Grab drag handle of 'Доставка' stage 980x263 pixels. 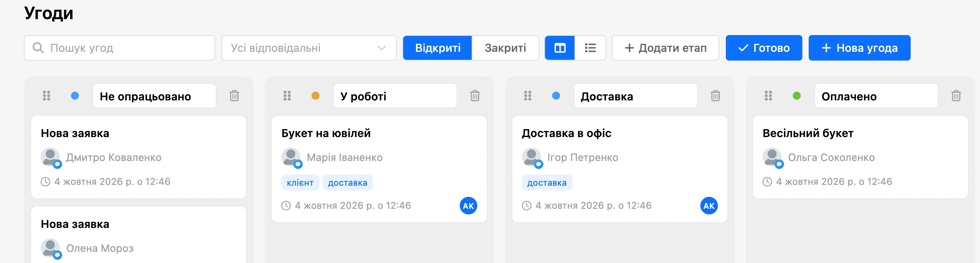coord(528,96)
